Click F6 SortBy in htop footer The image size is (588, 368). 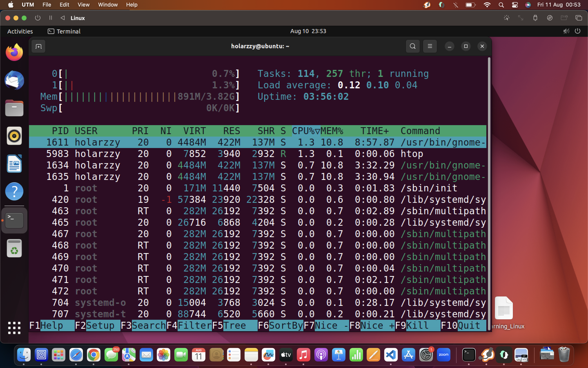pos(280,325)
